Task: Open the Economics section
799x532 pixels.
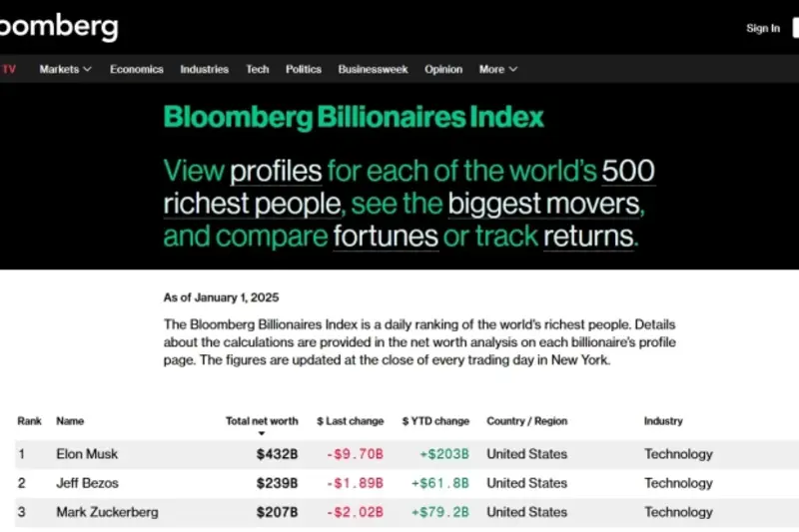Action: pos(136,69)
